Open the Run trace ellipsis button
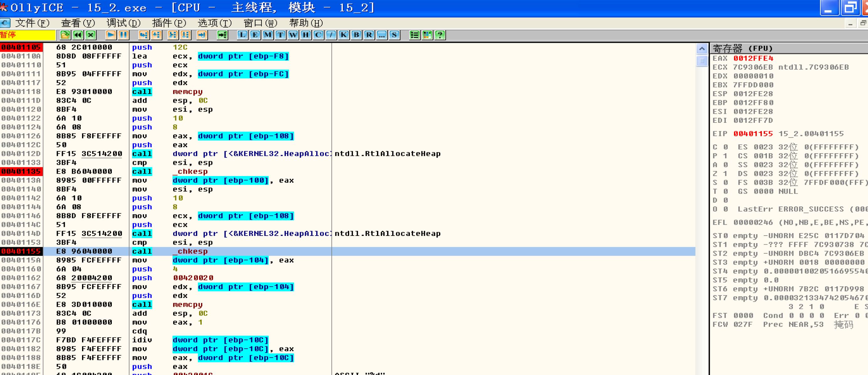 (382, 35)
